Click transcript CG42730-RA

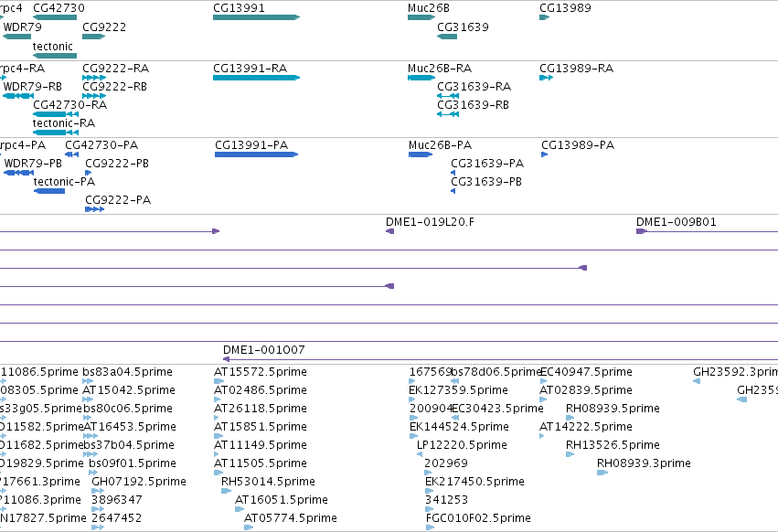coord(70,105)
